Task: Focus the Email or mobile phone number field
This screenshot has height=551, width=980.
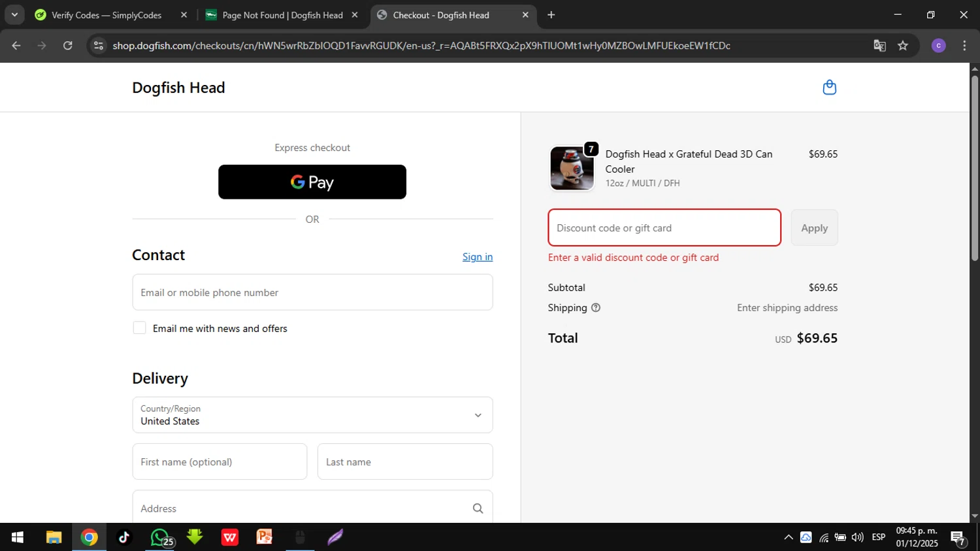Action: tap(312, 292)
